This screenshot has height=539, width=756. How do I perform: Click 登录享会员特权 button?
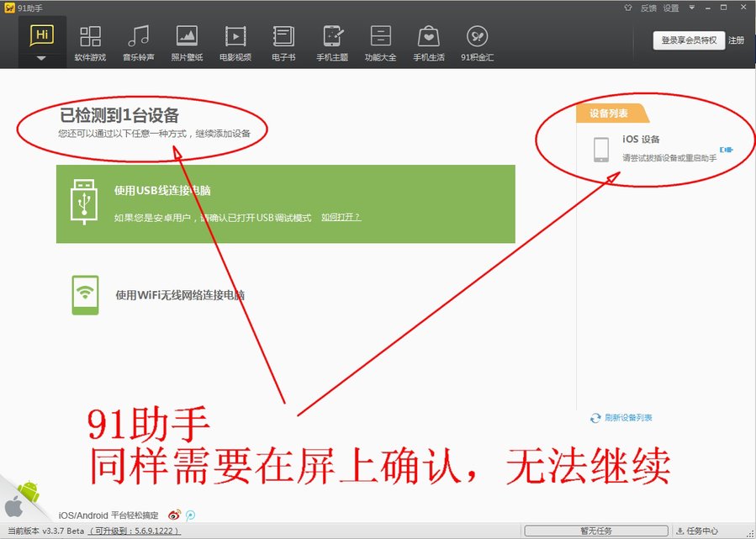point(689,40)
